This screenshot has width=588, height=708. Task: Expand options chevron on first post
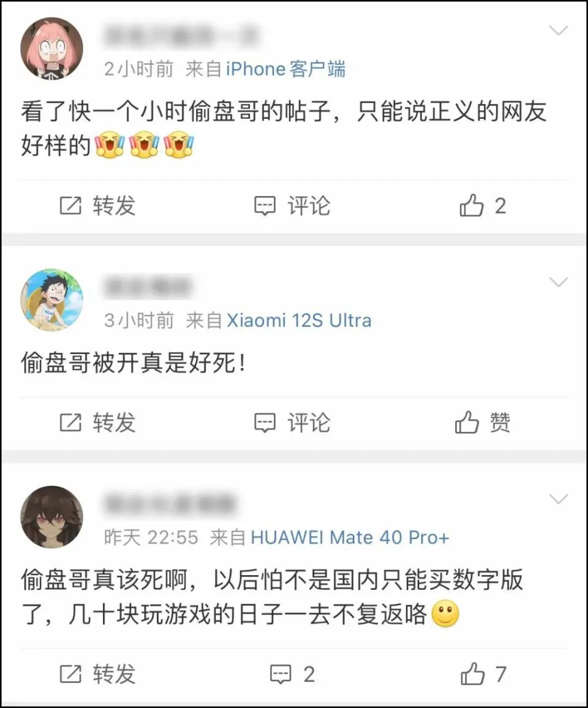tap(558, 31)
